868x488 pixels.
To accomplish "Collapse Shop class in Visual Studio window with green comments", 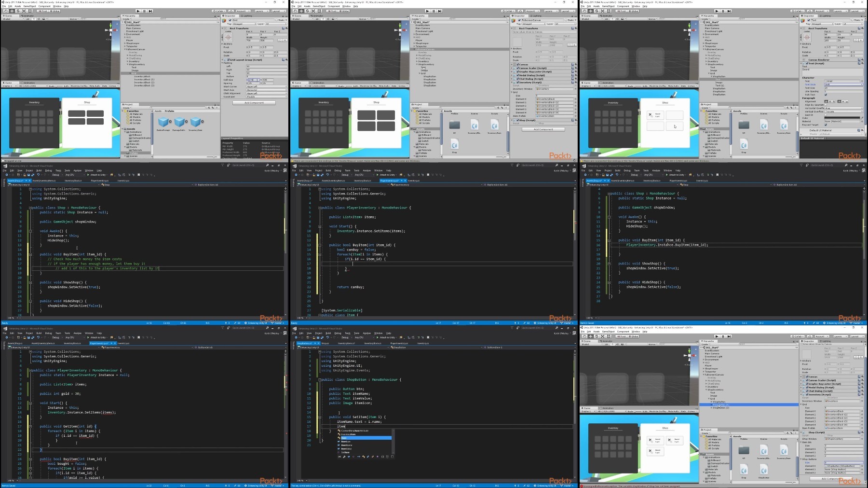I will pyautogui.click(x=30, y=208).
